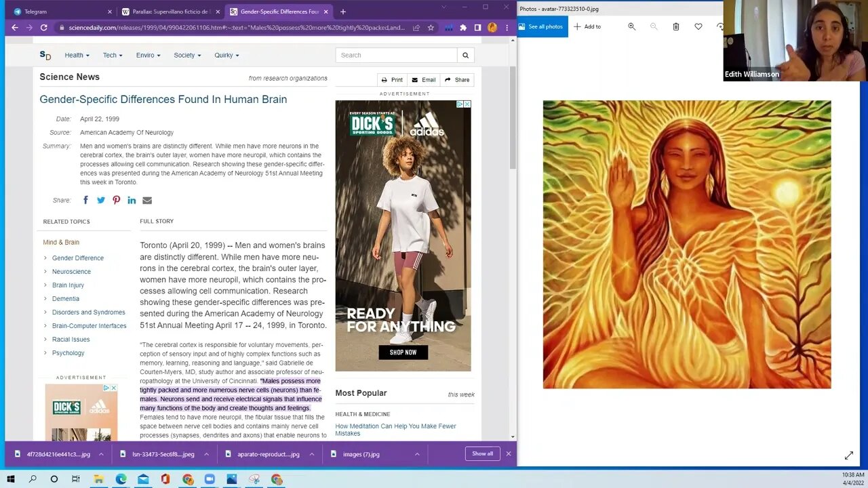Close the Telegram tab
This screenshot has height=488, width=868.
click(x=109, y=12)
